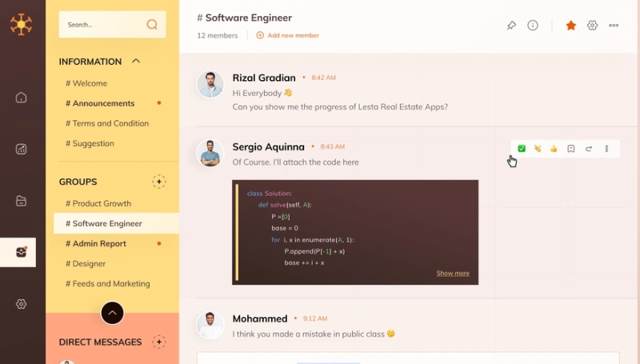Click Sergio Aquinna's avatar
Screen dimensions: 640x364
click(210, 154)
